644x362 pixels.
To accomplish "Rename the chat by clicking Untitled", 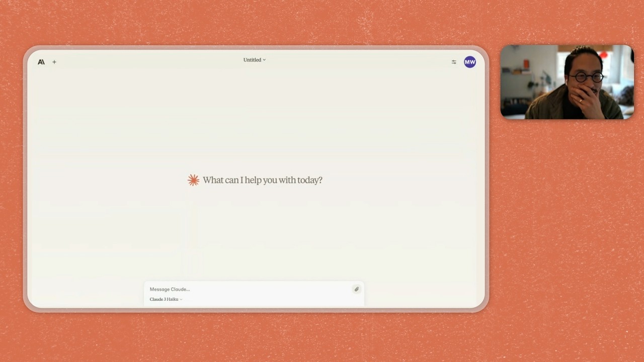I will (253, 60).
